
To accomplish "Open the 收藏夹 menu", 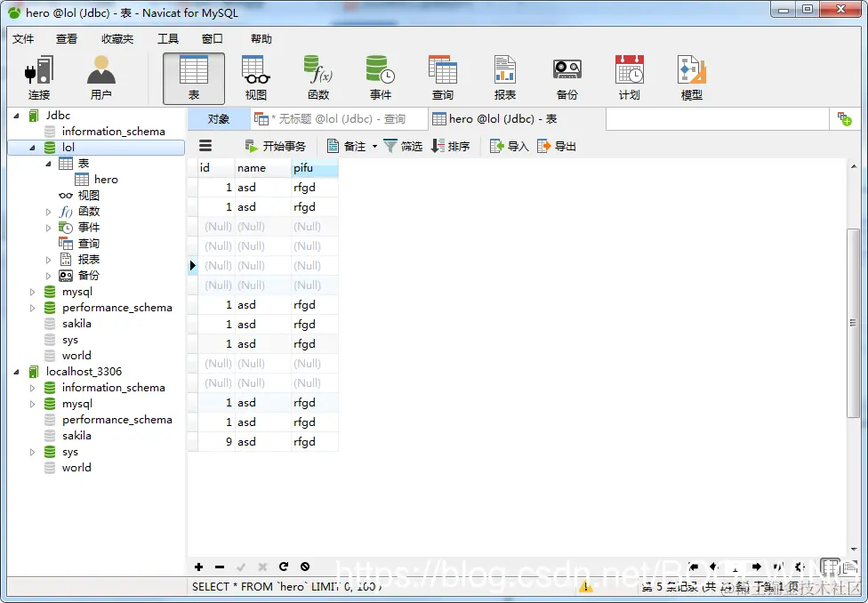I will click(117, 39).
